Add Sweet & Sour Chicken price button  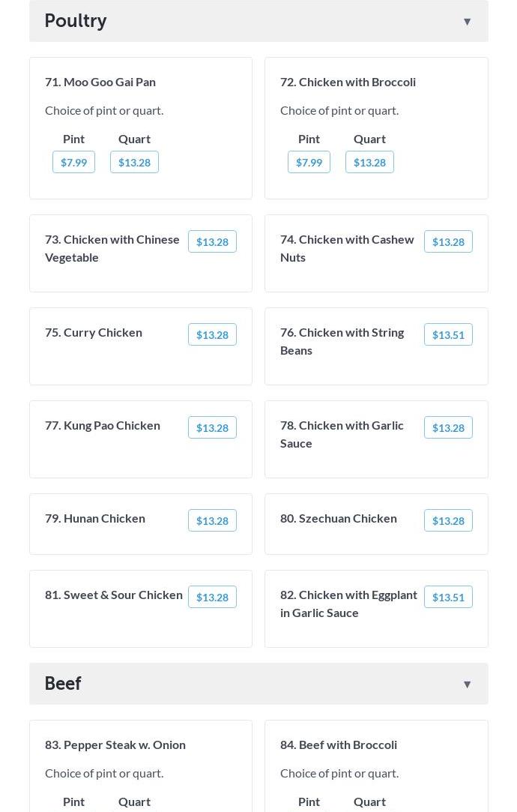coord(212,597)
